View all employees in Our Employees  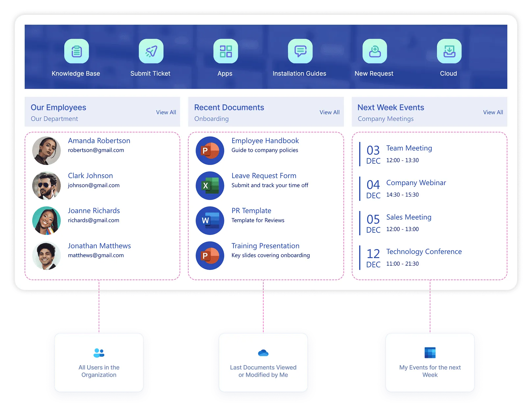click(x=166, y=112)
